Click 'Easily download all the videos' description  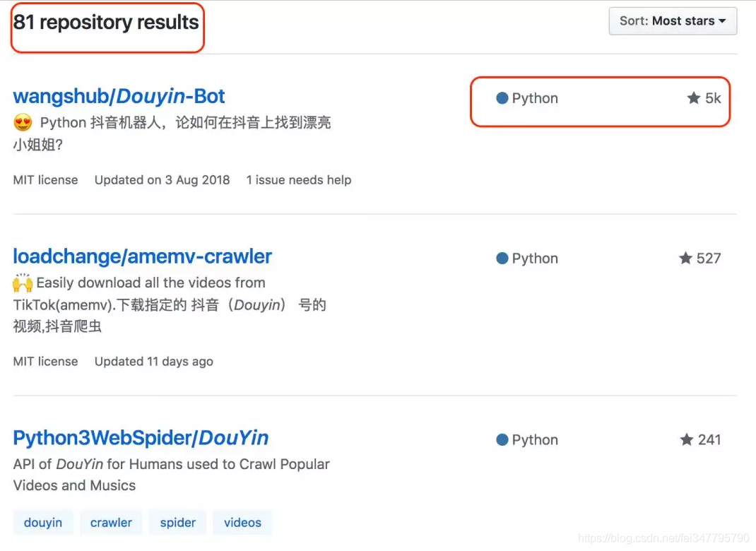tap(170, 304)
